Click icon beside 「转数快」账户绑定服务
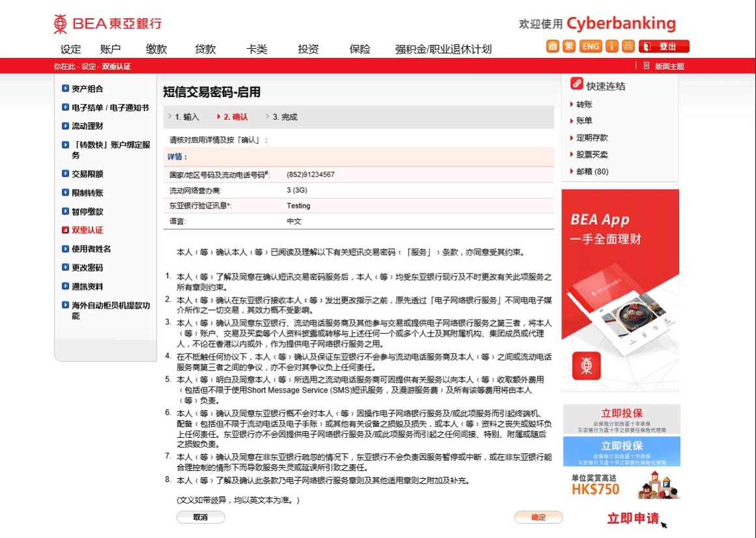Image resolution: width=756 pixels, height=538 pixels. tap(66, 145)
